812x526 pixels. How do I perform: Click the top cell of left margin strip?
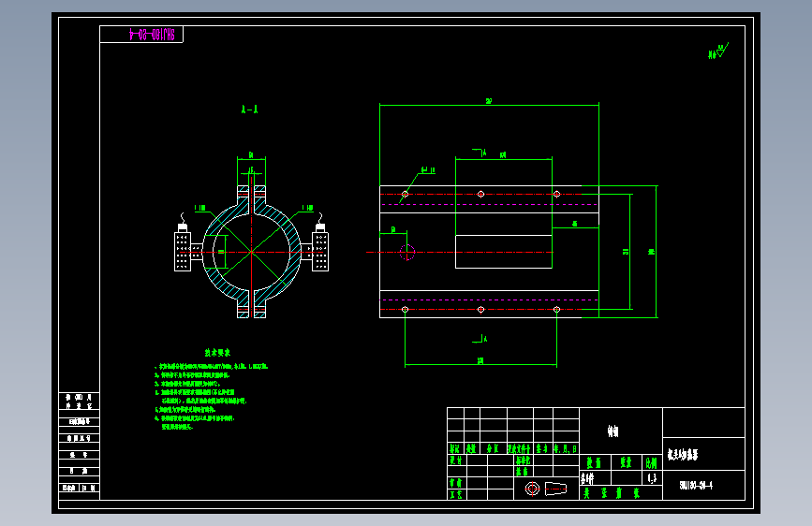79,402
